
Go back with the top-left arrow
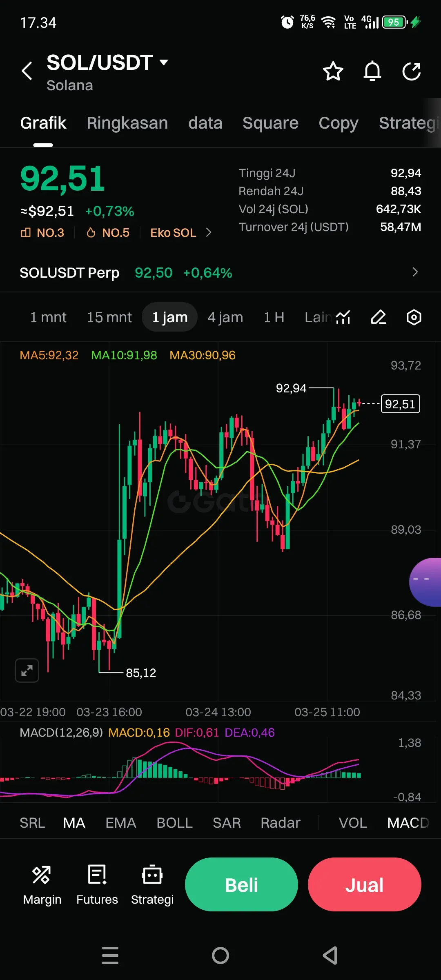pos(27,71)
